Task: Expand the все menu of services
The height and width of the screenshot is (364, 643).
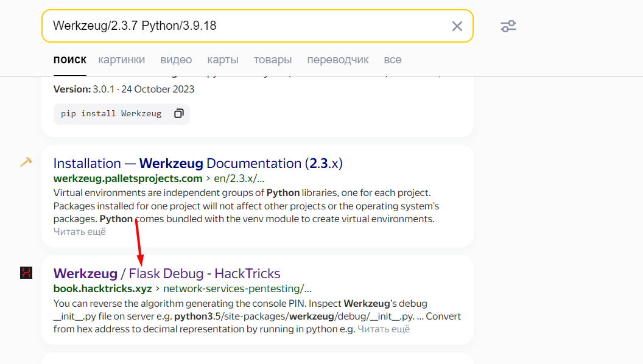Action: point(392,60)
